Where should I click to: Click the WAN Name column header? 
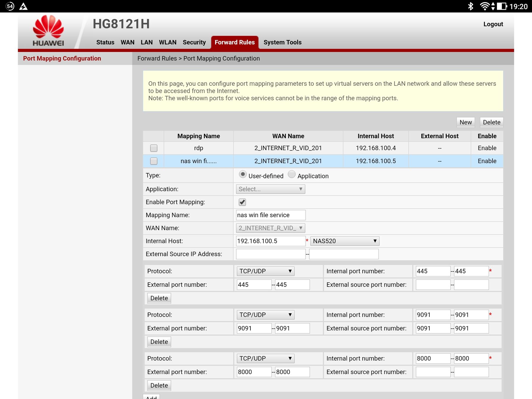click(x=288, y=136)
